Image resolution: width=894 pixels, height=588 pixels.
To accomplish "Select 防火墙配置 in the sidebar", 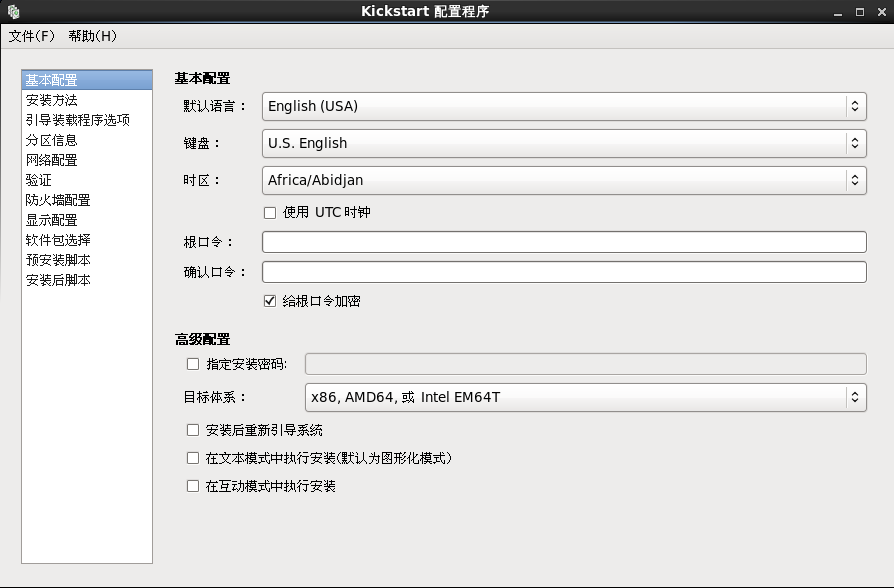I will point(87,200).
